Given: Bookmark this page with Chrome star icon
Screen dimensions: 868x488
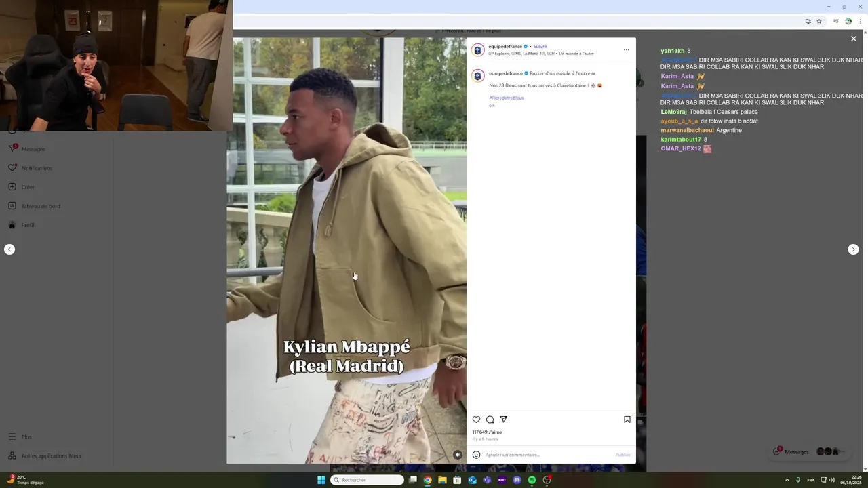Looking at the screenshot, I should click(x=819, y=21).
